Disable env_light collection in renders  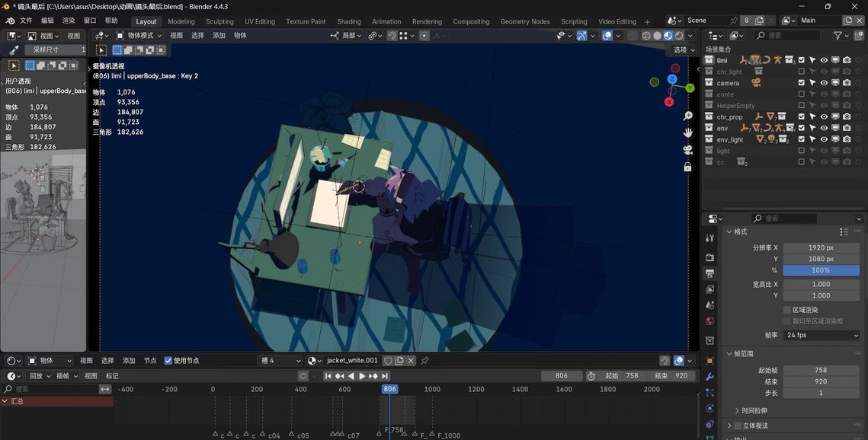[x=847, y=139]
